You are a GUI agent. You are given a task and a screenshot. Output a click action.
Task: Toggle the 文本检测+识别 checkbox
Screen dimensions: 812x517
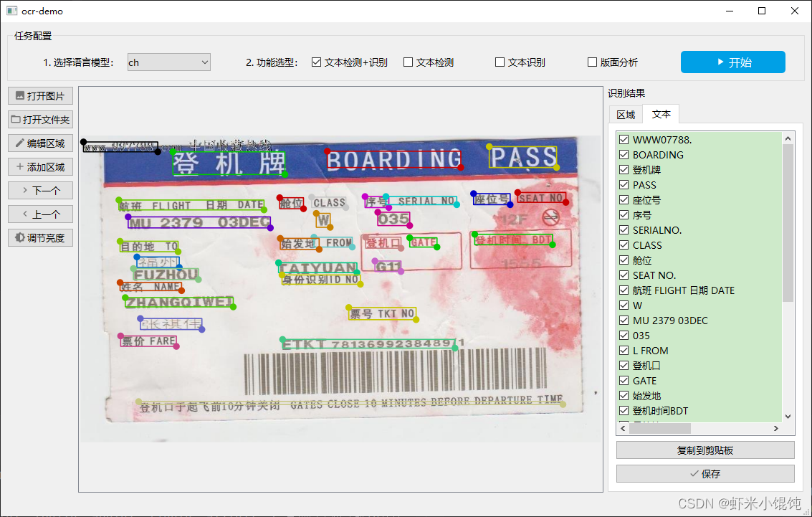point(316,62)
